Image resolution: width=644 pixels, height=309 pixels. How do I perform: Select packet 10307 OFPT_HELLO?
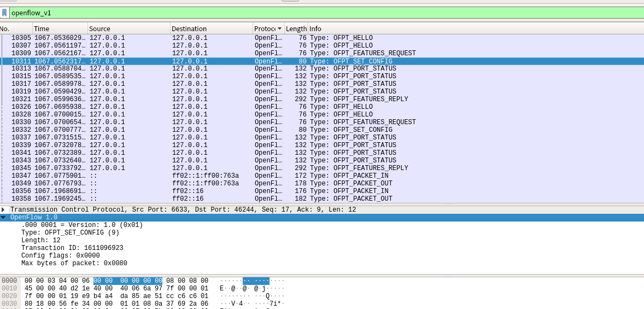(322, 45)
